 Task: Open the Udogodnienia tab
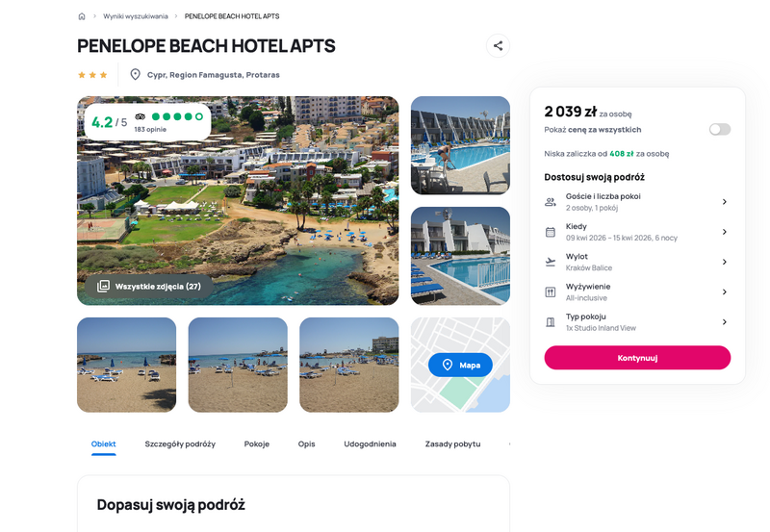tap(370, 444)
